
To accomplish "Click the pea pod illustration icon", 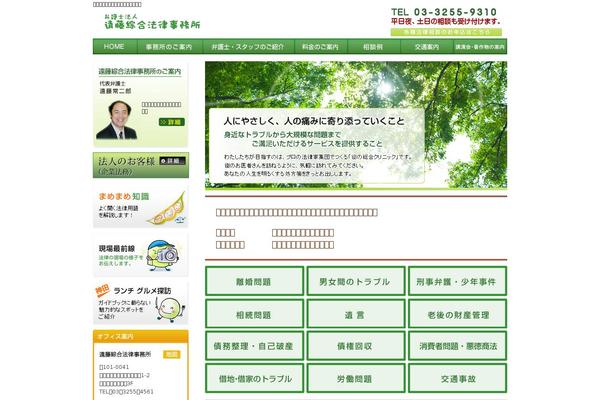I will (x=167, y=209).
